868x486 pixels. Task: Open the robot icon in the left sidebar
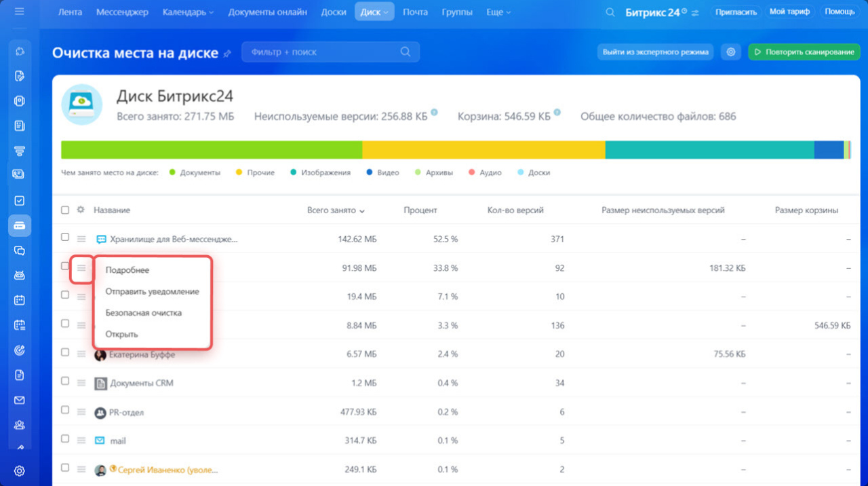click(x=20, y=275)
